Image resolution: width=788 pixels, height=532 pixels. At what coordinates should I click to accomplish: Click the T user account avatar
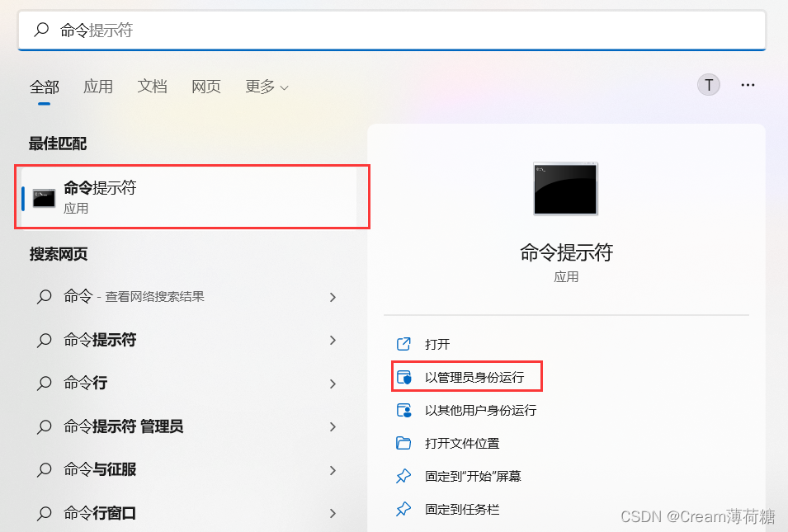(x=709, y=85)
